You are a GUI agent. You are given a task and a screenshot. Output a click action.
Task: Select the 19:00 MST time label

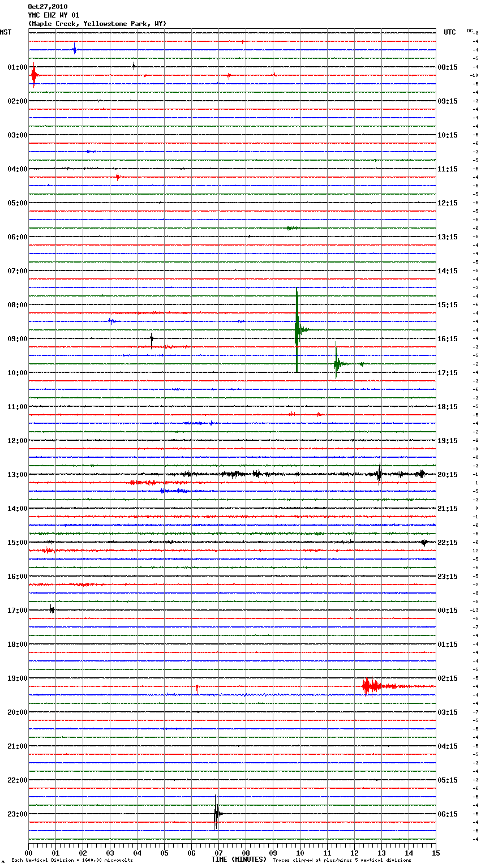click(x=18, y=678)
